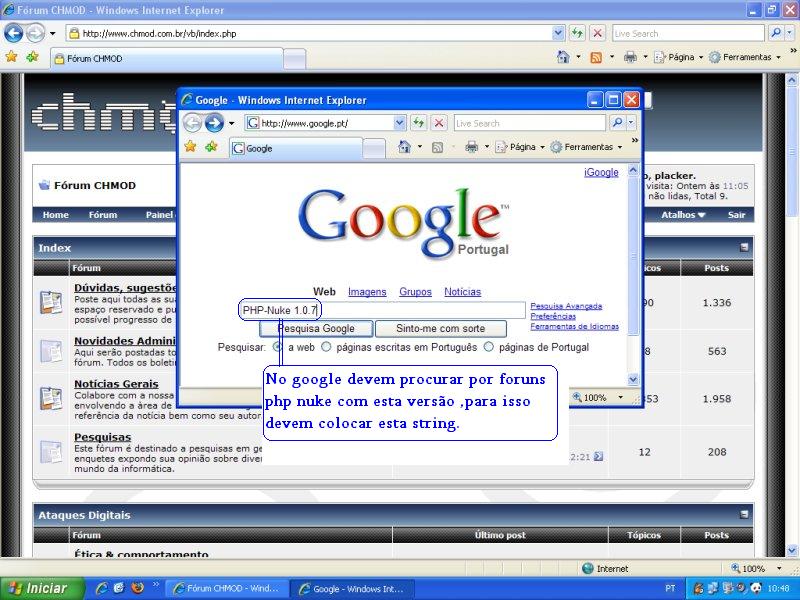Click the Back arrow in the Google window
Image resolution: width=800 pixels, height=600 pixels.
click(x=192, y=123)
